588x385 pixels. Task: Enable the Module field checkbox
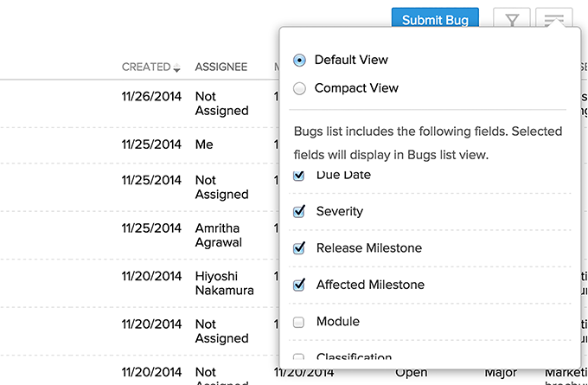point(299,322)
